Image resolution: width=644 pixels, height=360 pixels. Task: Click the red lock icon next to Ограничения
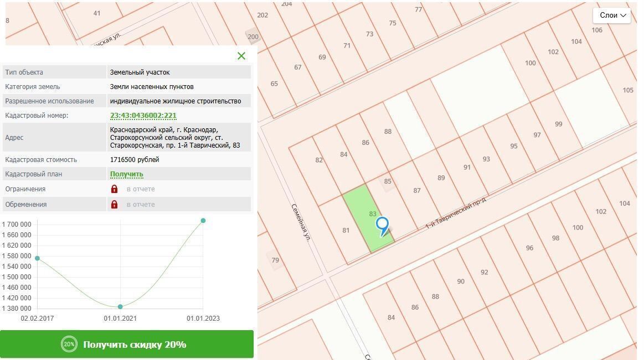tap(114, 189)
